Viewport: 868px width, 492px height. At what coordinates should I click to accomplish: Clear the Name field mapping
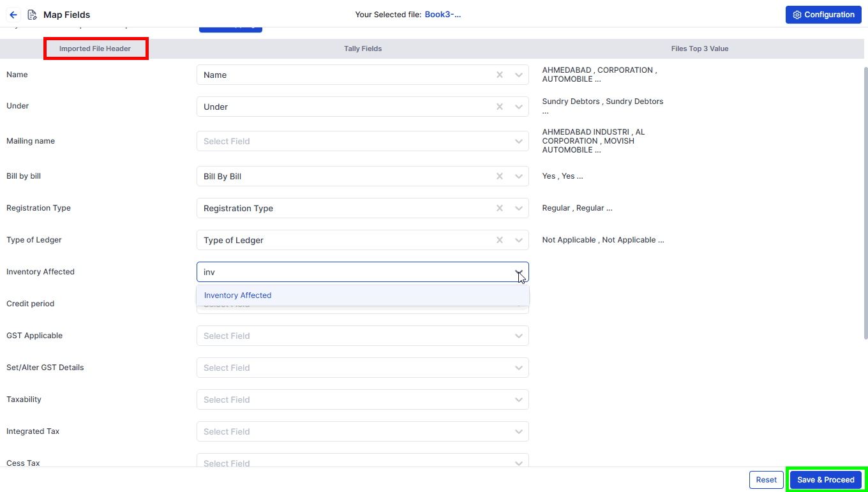click(x=500, y=75)
